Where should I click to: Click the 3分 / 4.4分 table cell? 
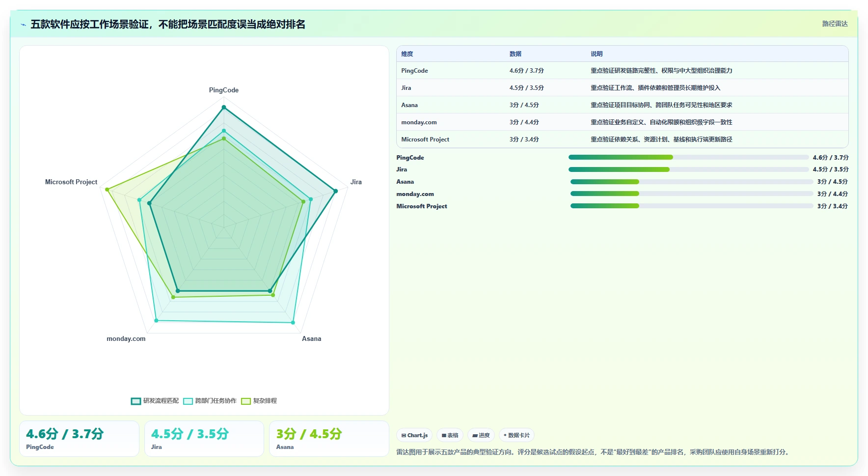pos(524,122)
